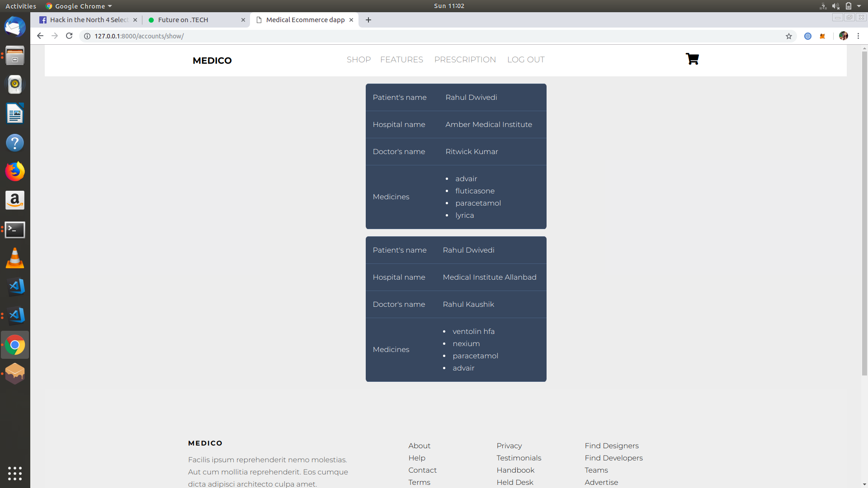Image resolution: width=868 pixels, height=488 pixels.
Task: Click the Find Designers footer link
Action: pyautogui.click(x=611, y=446)
